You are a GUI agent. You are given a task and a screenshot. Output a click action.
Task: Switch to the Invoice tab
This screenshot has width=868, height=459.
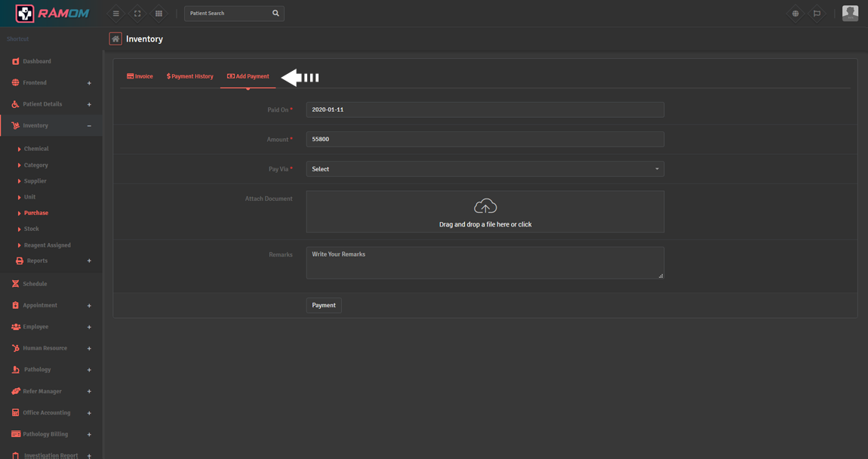[140, 76]
